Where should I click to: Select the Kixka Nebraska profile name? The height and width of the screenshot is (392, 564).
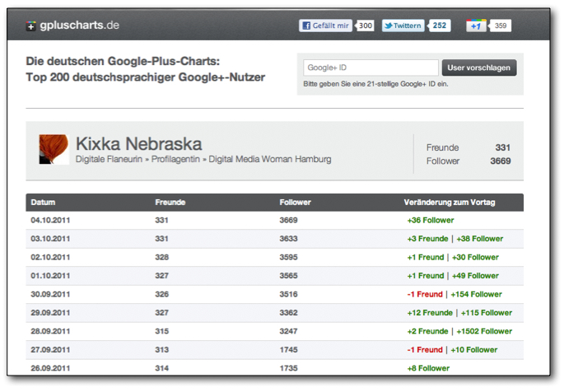click(x=138, y=144)
